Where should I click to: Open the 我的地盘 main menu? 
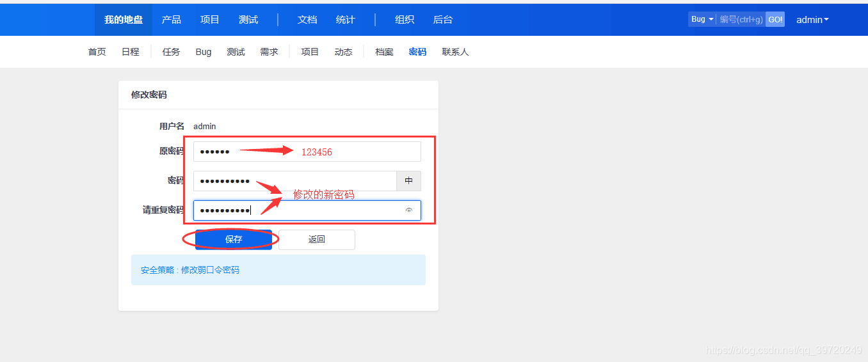point(124,20)
